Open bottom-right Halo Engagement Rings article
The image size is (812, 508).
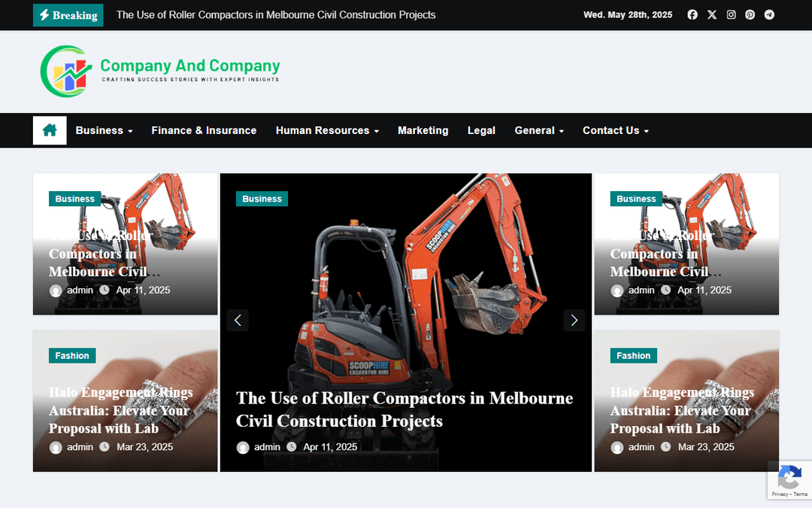[683, 411]
